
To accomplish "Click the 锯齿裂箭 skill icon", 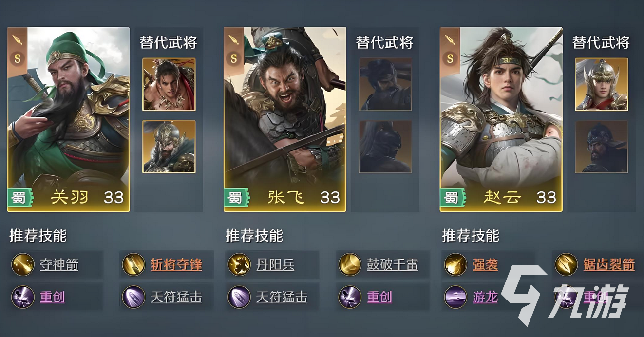I will click(566, 264).
